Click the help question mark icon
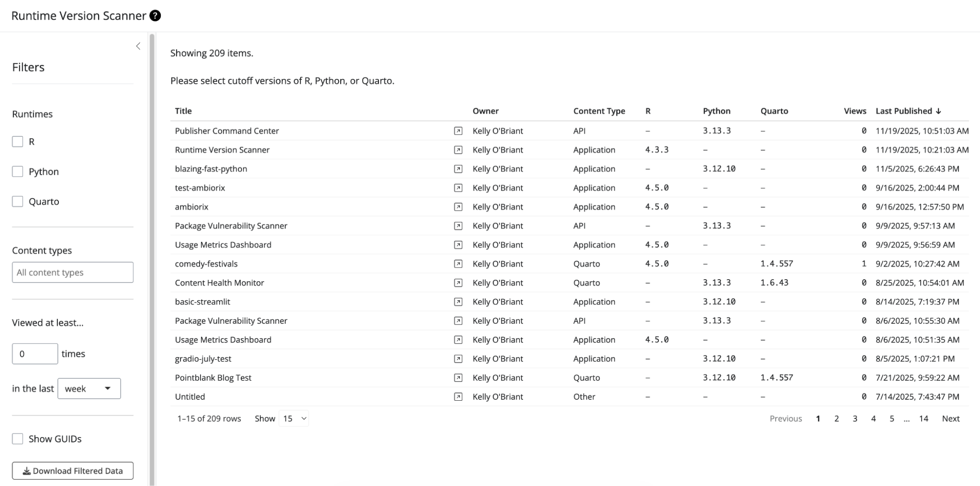The width and height of the screenshot is (980, 486). tap(155, 16)
